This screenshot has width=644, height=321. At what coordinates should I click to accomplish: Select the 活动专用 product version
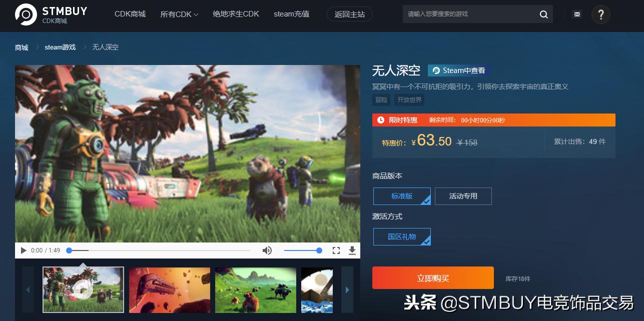click(463, 196)
